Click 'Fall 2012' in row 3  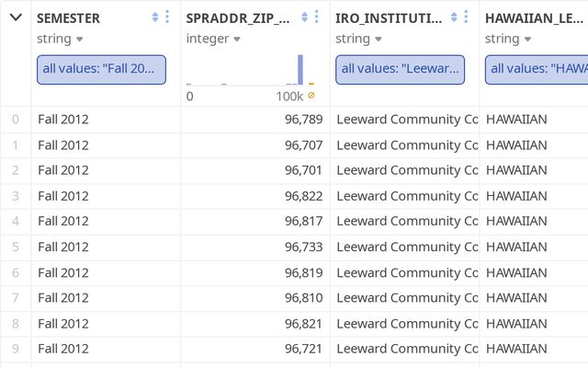pos(63,196)
